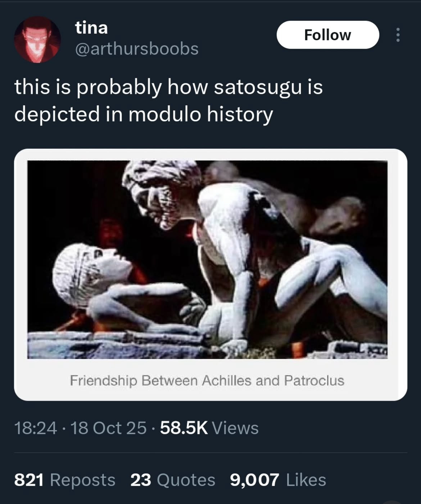421x504 pixels.
Task: View the 23 Quotes list
Action: 173,480
